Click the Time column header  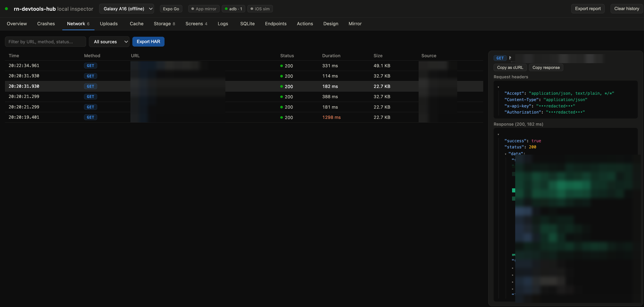pos(14,55)
